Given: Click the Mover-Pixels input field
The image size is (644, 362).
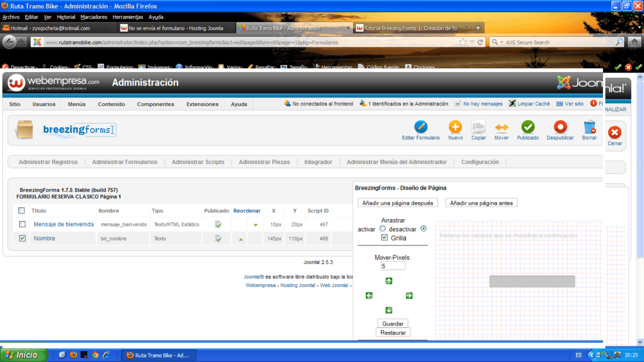Looking at the screenshot, I should pos(393,267).
